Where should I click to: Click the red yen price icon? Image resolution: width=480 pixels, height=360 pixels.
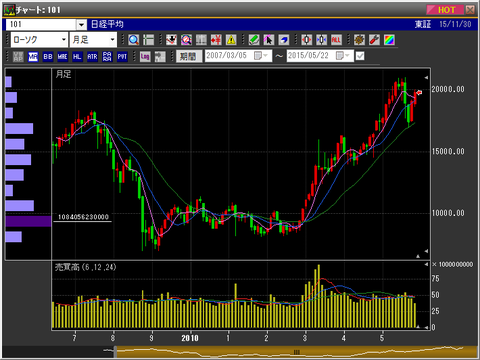point(216,40)
